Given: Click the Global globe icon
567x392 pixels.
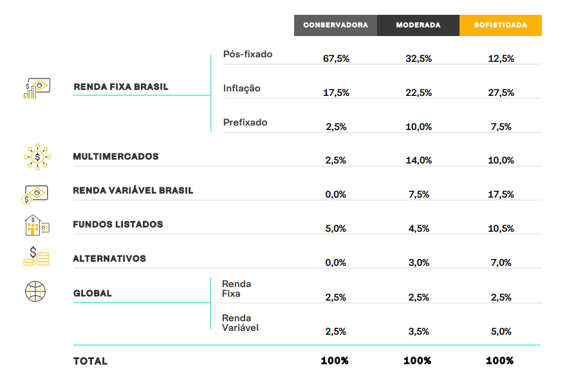Looking at the screenshot, I should (x=35, y=291).
